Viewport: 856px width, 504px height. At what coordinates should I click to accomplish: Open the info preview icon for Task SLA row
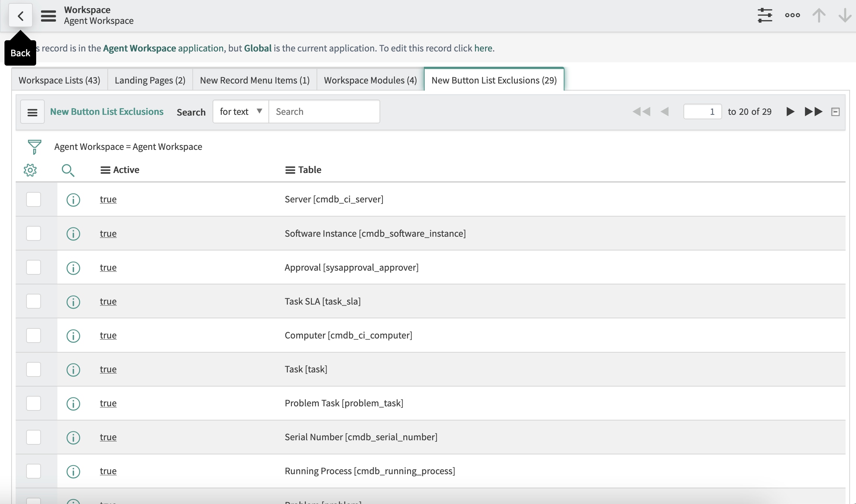pos(73,302)
